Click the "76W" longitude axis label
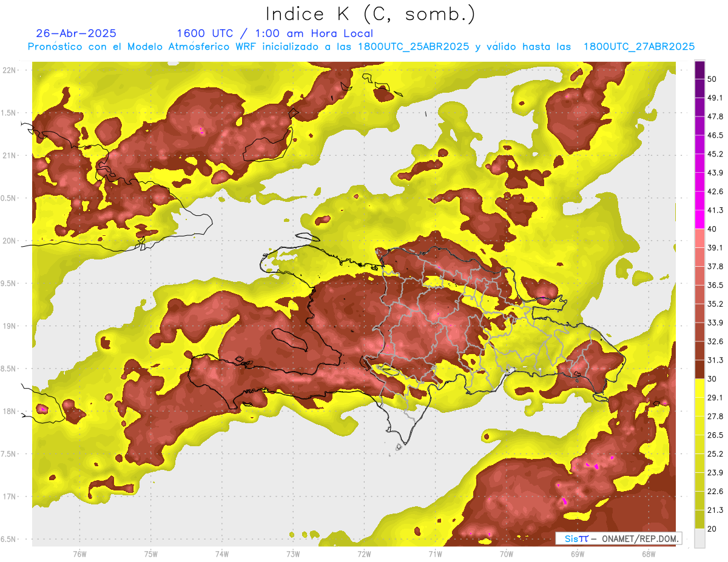This screenshot has height=562, width=728. click(79, 554)
